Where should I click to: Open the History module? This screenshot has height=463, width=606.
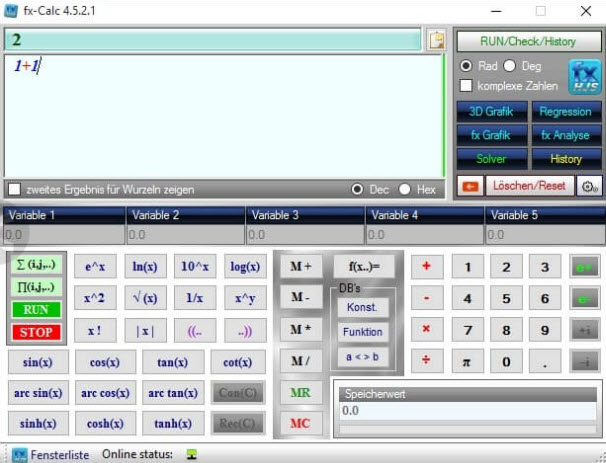coord(566,159)
